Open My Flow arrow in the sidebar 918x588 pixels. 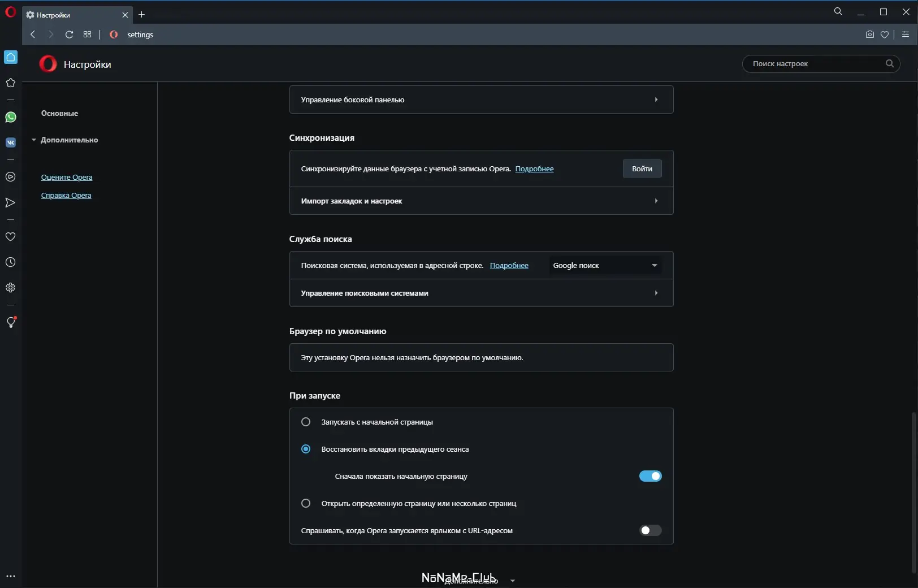tap(11, 202)
